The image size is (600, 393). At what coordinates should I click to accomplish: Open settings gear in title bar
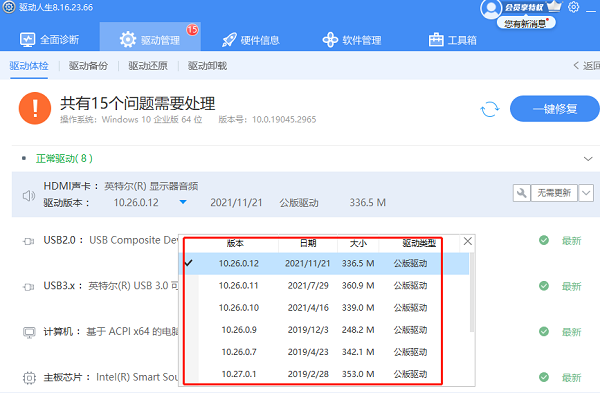[573, 7]
